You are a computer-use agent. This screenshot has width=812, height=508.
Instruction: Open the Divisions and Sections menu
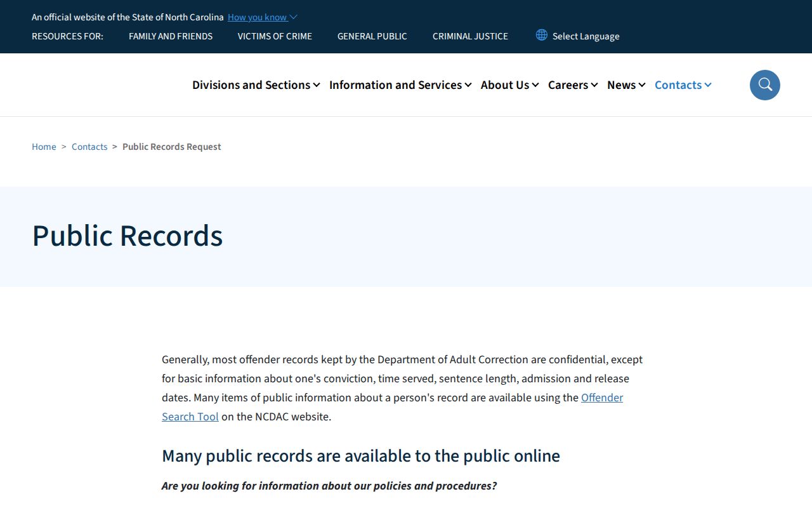[x=256, y=85]
